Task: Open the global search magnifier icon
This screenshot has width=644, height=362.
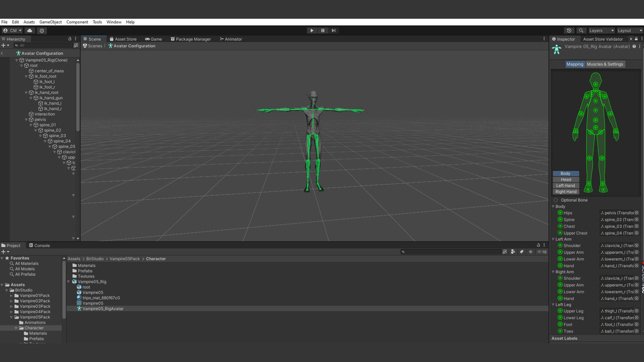Action: (x=581, y=31)
